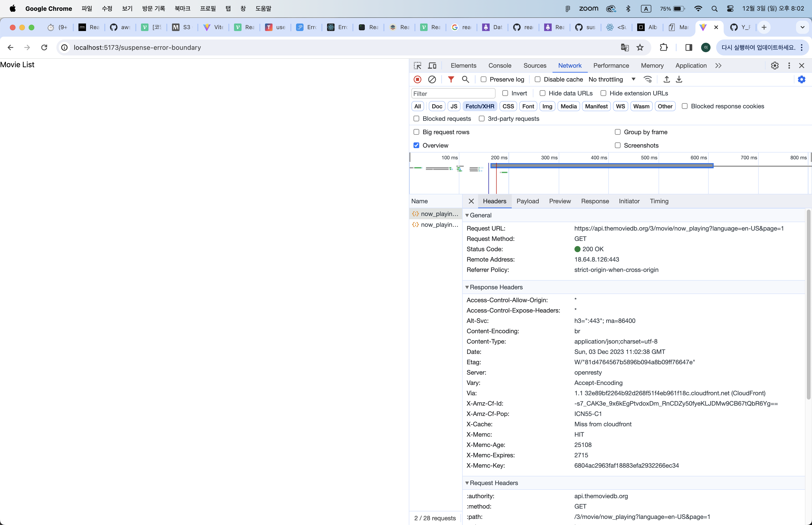
Task: Open the macOS 파일 menu
Action: pyautogui.click(x=86, y=8)
